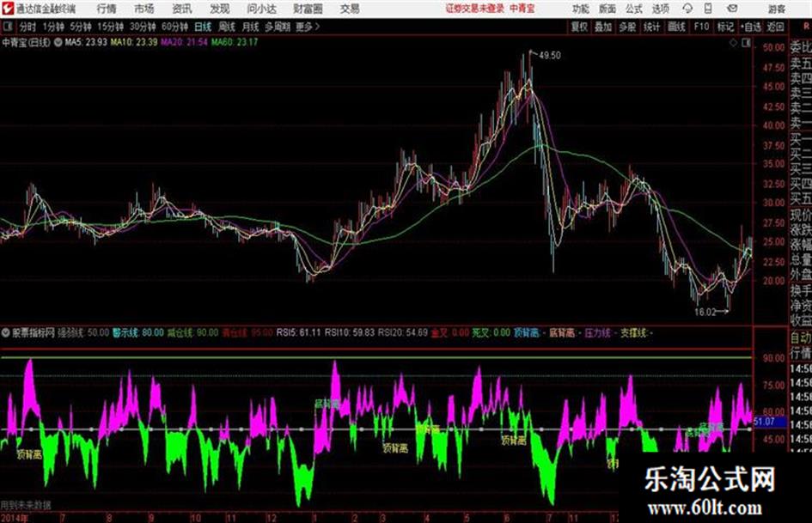Switch to the 1分钟 period tab
812x523 pixels.
[52, 27]
